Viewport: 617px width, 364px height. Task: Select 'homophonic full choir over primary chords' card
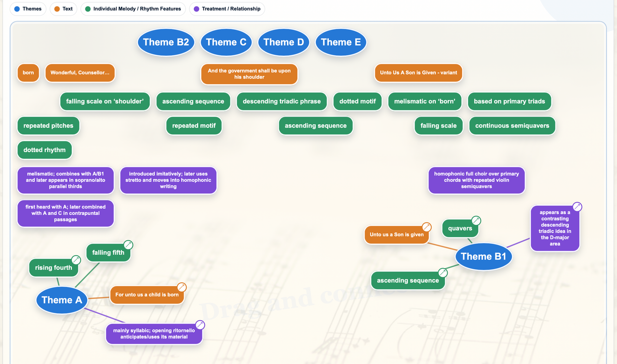(477, 180)
